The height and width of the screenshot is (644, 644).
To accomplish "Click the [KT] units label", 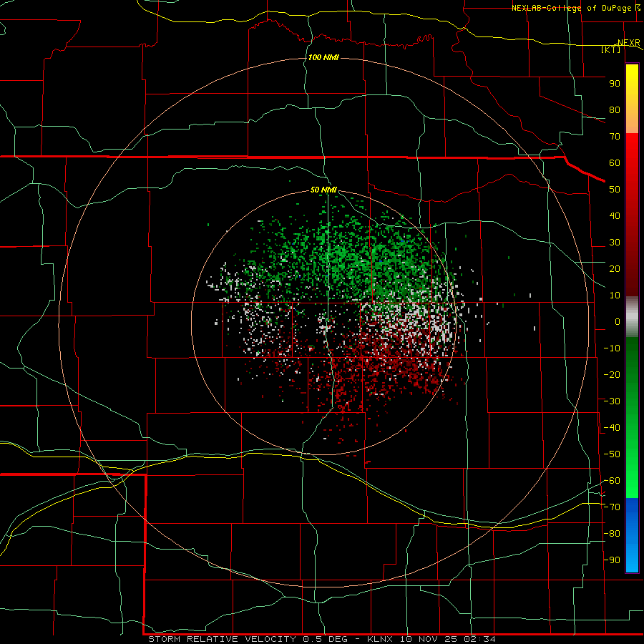I will [611, 49].
